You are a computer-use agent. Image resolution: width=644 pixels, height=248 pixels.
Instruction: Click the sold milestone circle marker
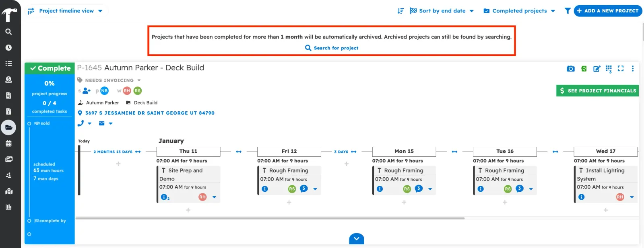(x=29, y=123)
